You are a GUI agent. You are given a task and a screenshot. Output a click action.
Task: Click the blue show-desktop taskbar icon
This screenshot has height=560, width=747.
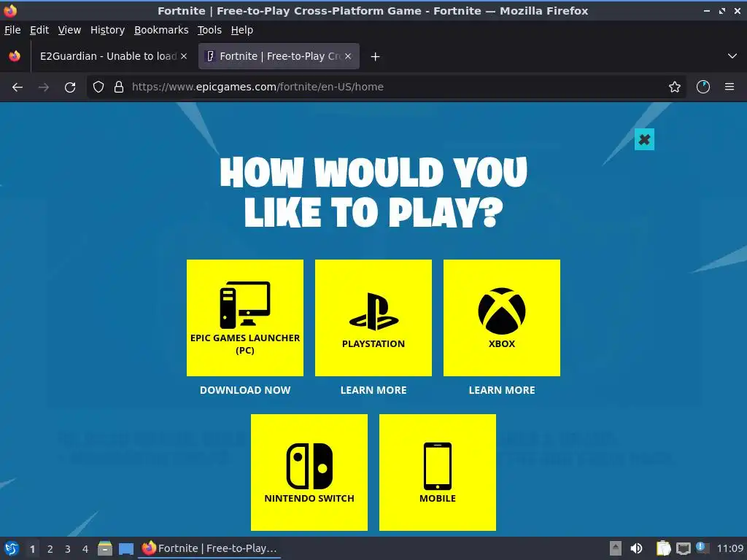point(125,548)
